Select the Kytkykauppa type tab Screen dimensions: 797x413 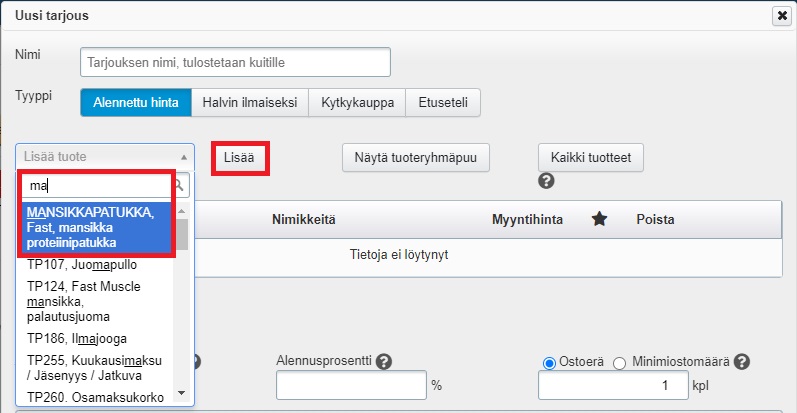click(357, 103)
